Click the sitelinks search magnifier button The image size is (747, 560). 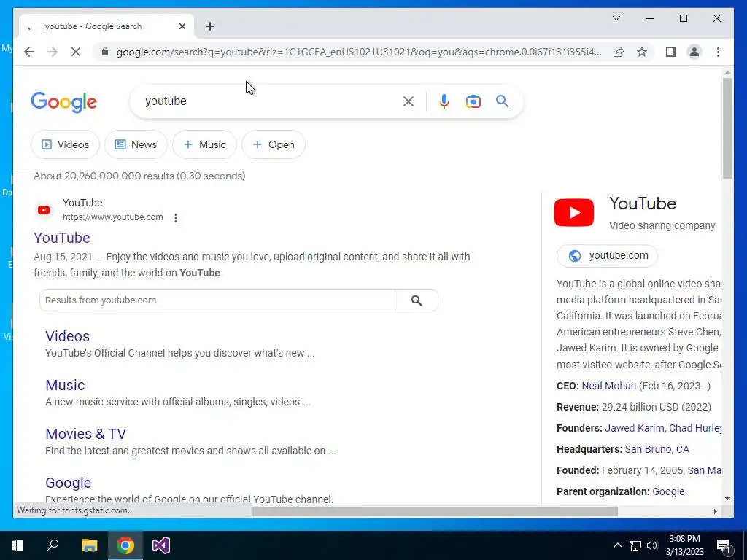417,300
